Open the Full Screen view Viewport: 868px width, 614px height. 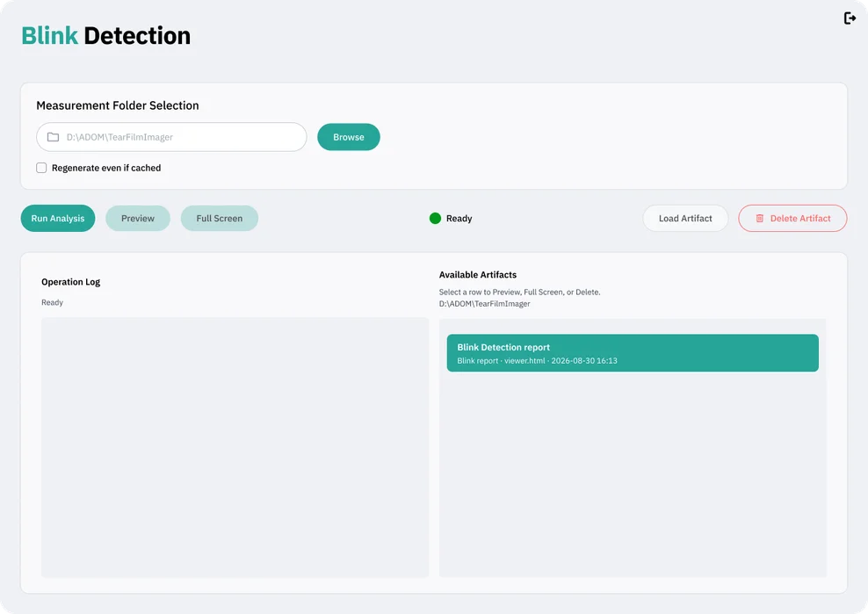click(220, 218)
